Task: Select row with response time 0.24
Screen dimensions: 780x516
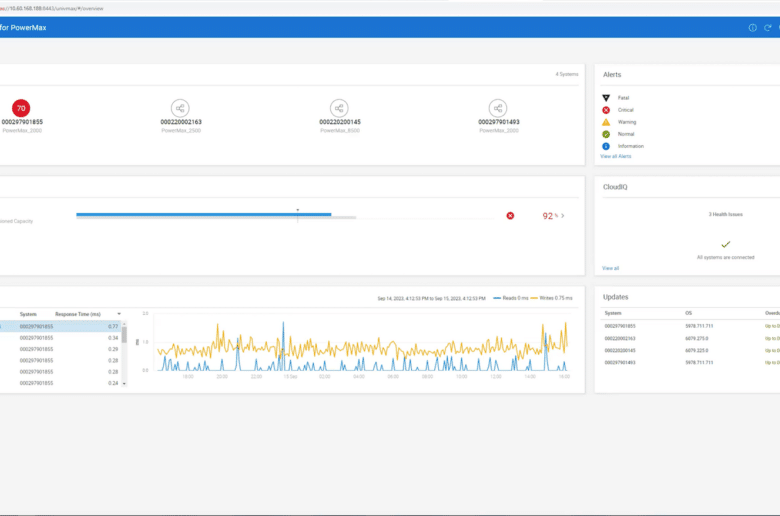Action: click(60, 383)
